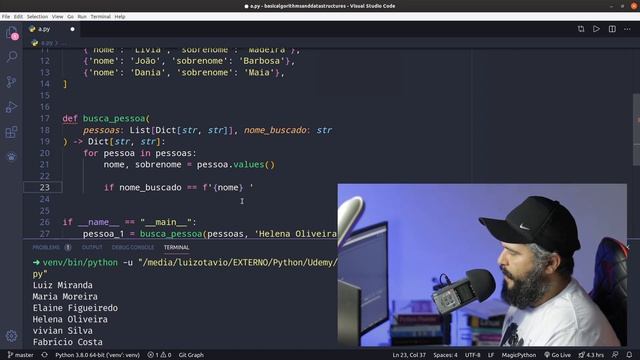Open the Manage gear icon
The width and height of the screenshot is (640, 360).
[x=11, y=336]
